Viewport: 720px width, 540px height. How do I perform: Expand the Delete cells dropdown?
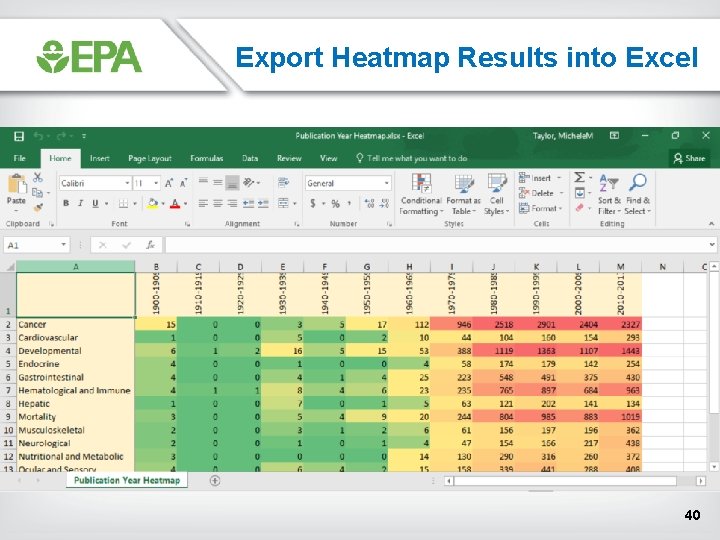tap(561, 193)
